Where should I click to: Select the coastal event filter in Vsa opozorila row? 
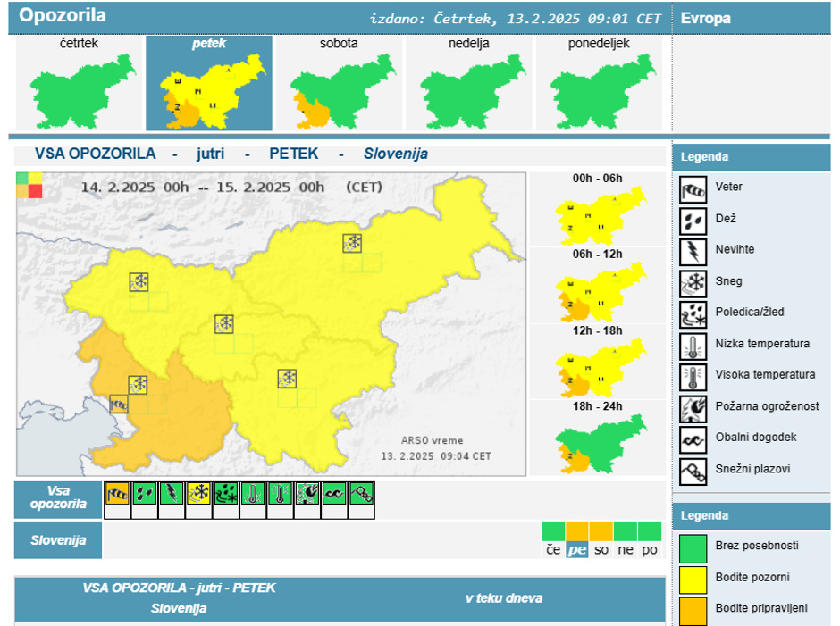coord(335,494)
